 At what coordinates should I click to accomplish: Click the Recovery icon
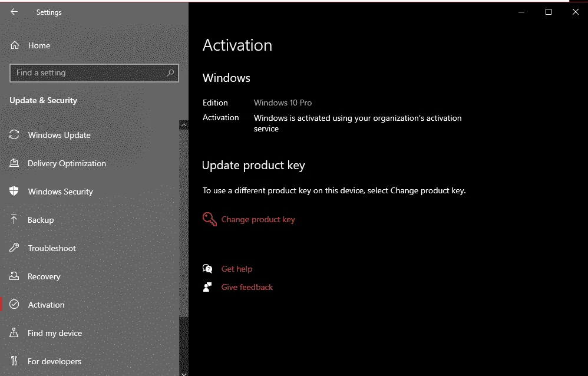(x=14, y=276)
